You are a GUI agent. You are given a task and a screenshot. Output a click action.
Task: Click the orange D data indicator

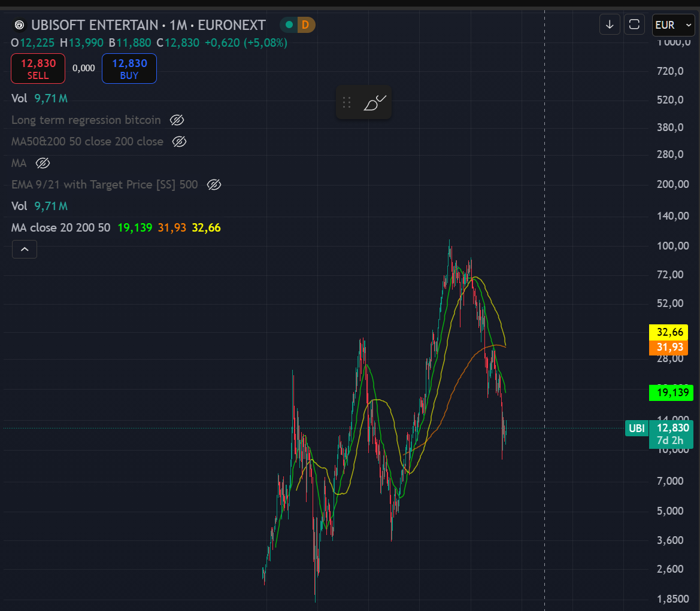305,25
